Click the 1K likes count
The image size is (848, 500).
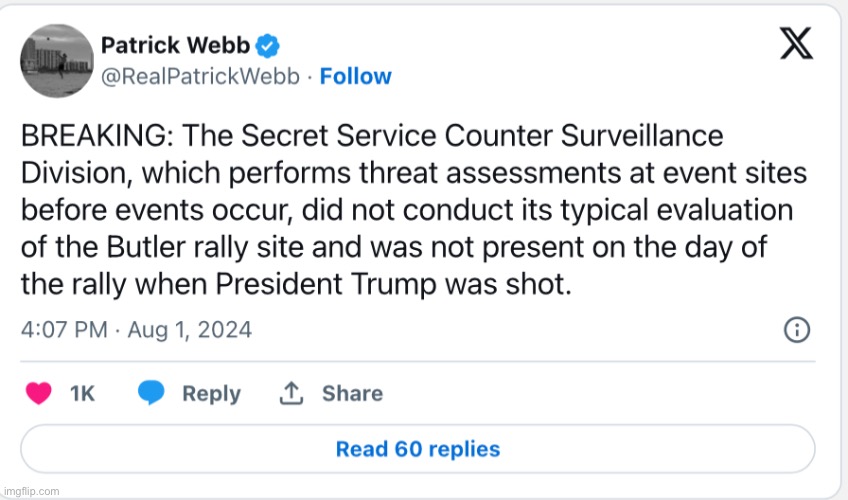pyautogui.click(x=82, y=394)
